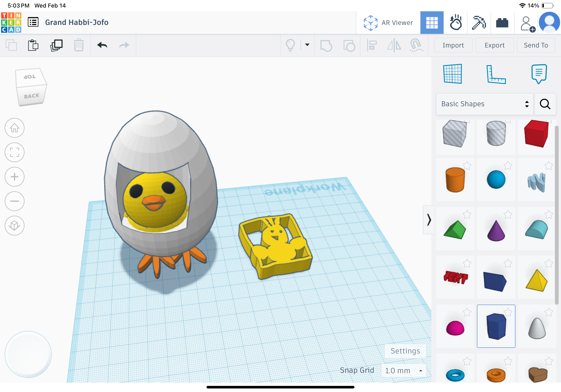
Task: Select the blue Sphere shape
Action: tap(496, 180)
